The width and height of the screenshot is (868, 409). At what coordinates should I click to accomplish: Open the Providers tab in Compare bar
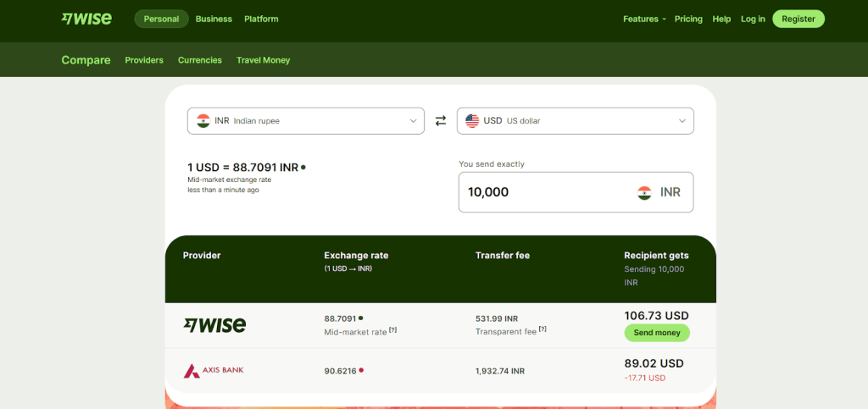coord(144,60)
